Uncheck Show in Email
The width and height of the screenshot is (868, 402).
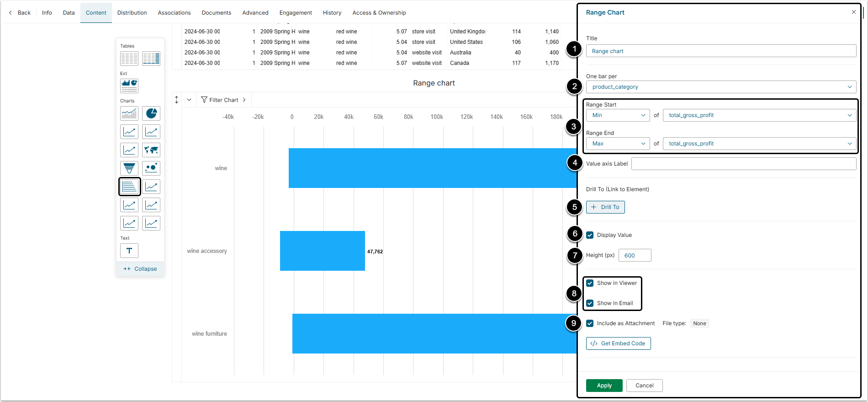(x=590, y=303)
